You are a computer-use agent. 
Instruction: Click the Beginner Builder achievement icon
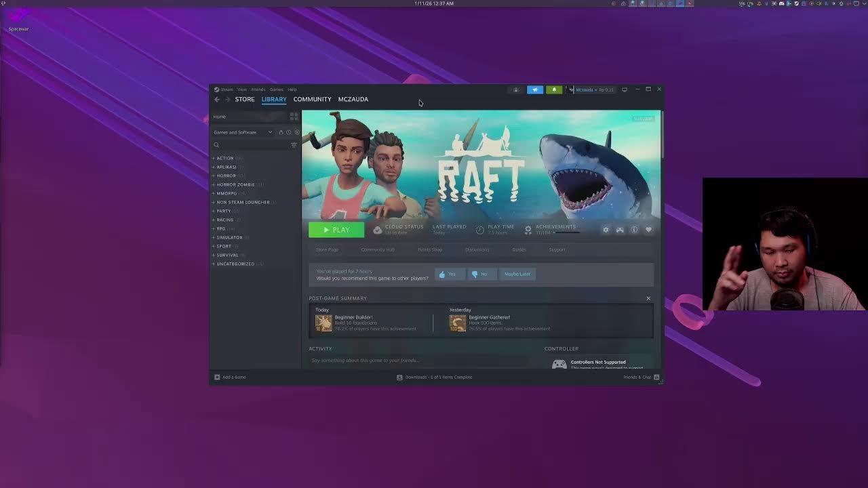pos(323,323)
